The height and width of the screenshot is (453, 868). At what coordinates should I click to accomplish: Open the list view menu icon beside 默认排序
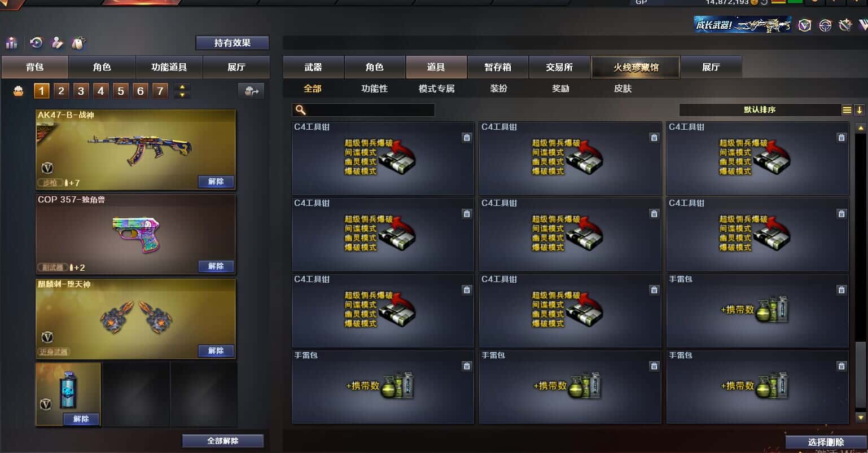847,110
